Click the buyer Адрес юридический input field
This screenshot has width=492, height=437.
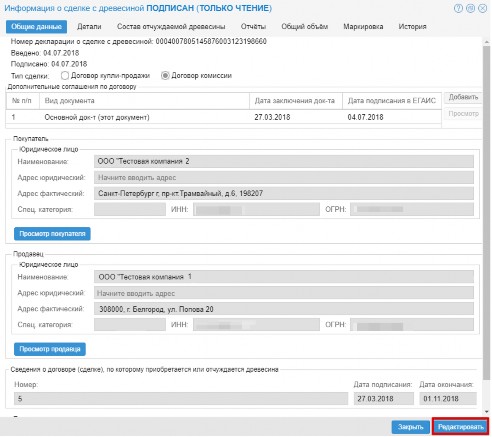coord(284,178)
